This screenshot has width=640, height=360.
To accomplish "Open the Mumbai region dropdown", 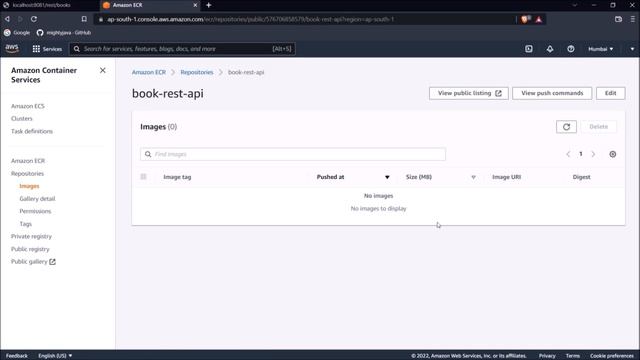I will click(x=600, y=49).
